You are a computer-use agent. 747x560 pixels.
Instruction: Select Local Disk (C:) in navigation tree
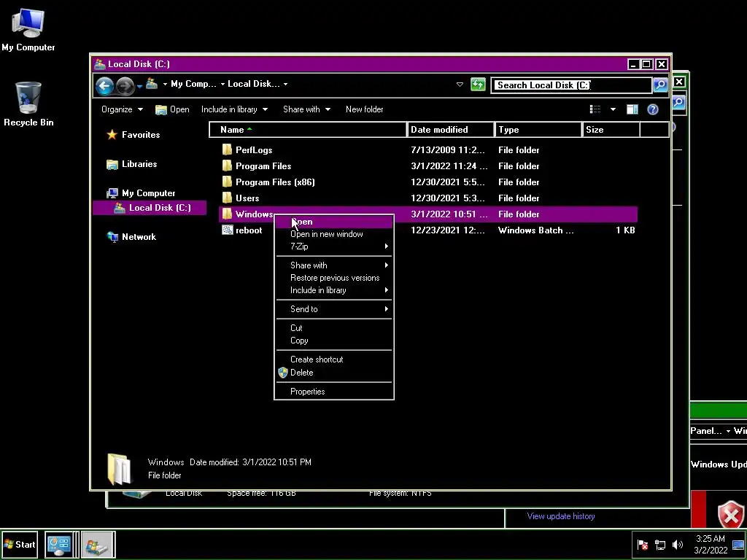[x=150, y=208]
